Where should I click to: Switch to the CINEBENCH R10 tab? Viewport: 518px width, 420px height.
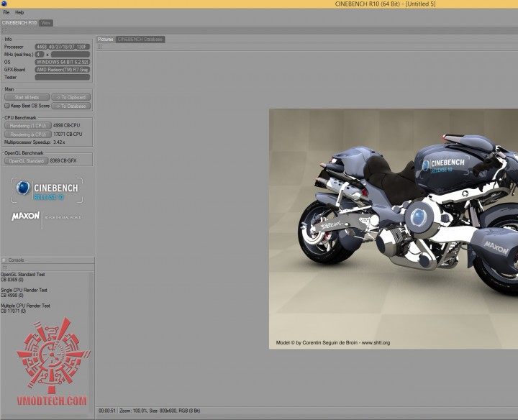click(19, 23)
